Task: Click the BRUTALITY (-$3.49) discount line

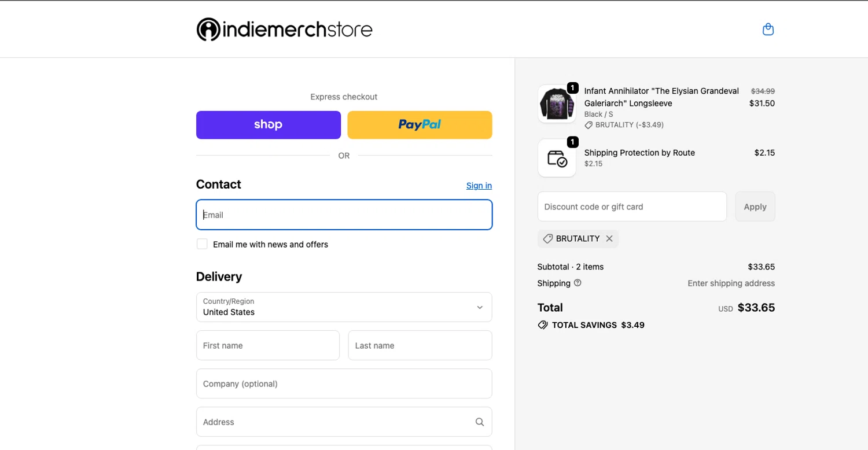Action: (630, 125)
